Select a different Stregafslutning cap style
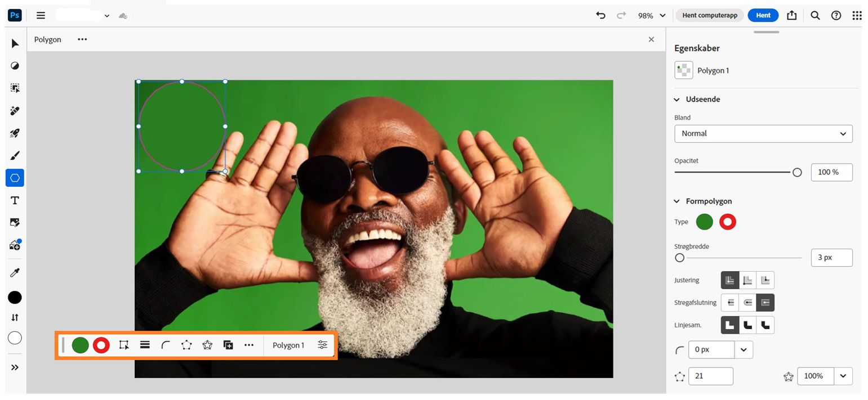 pyautogui.click(x=730, y=302)
